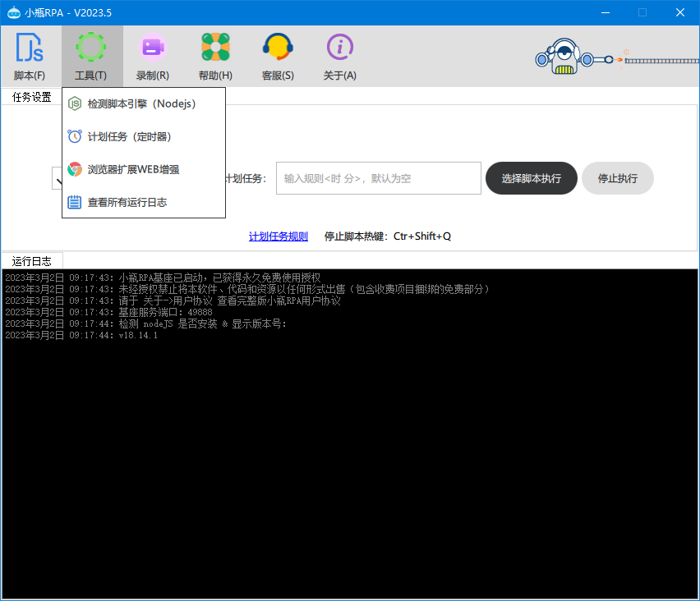Click the robot mascot illustration in toolbar
700x601 pixels.
pyautogui.click(x=564, y=56)
